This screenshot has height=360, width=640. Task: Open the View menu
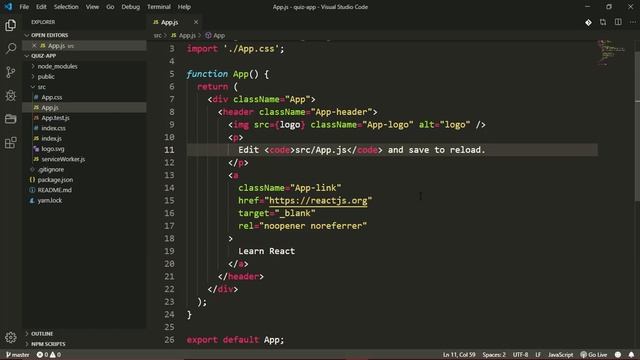92,7
